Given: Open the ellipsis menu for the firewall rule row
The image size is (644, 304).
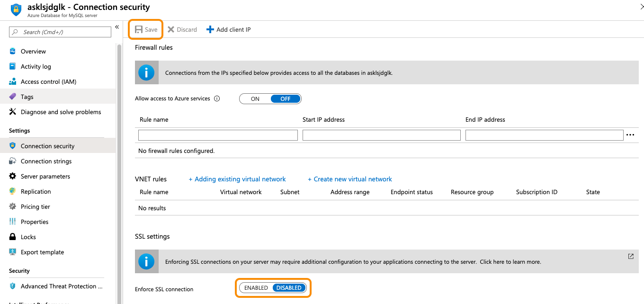Looking at the screenshot, I should point(630,135).
